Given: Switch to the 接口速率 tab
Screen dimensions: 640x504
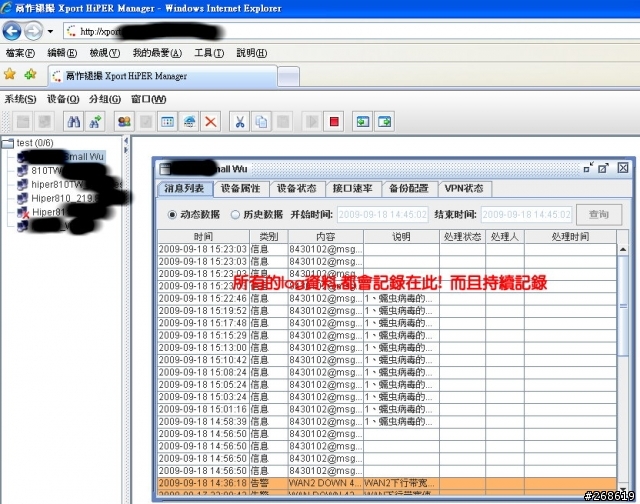Looking at the screenshot, I should pyautogui.click(x=353, y=189).
